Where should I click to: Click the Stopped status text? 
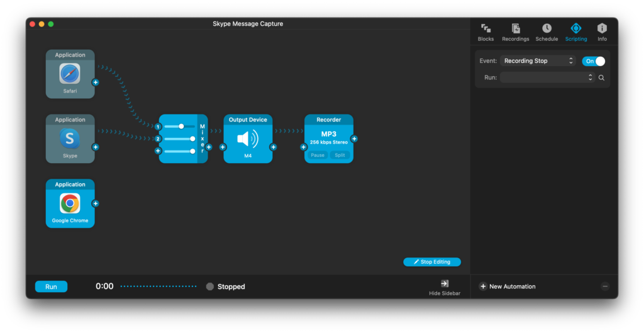point(231,286)
